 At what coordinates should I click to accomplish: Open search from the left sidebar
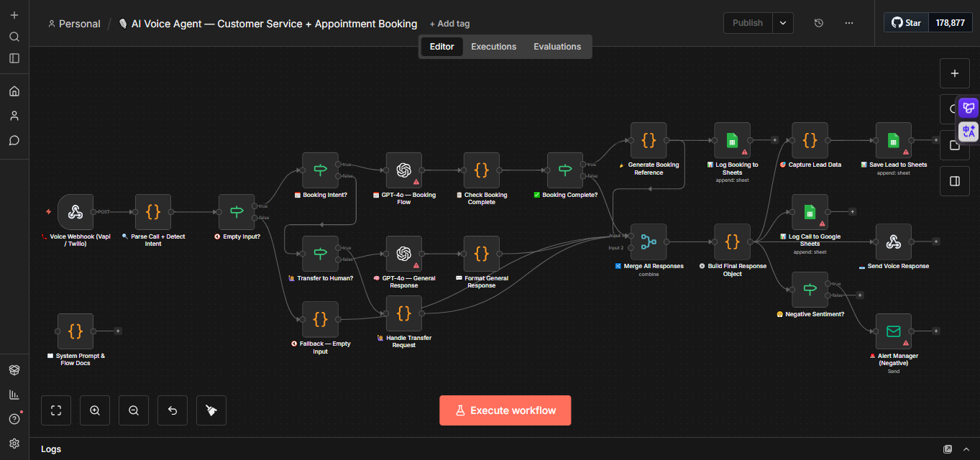tap(14, 37)
